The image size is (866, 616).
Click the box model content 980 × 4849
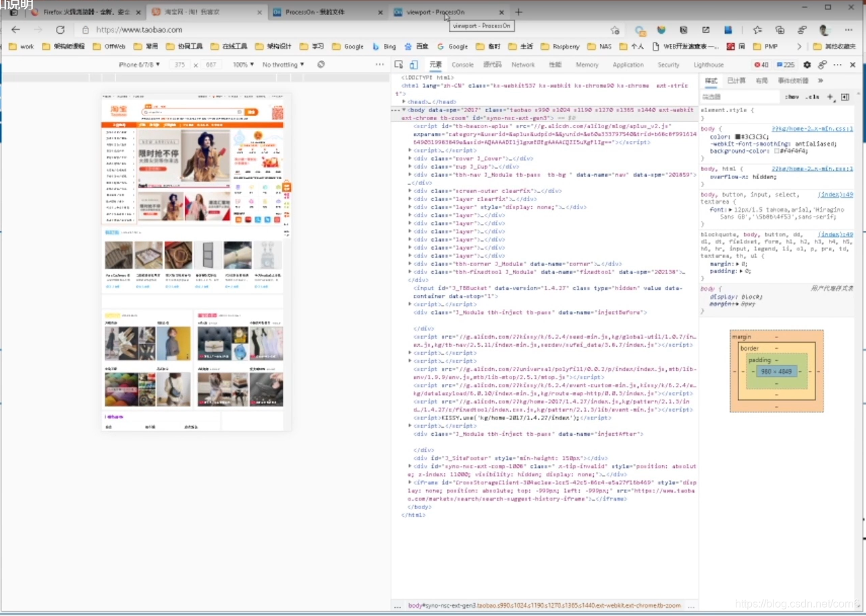tap(776, 371)
